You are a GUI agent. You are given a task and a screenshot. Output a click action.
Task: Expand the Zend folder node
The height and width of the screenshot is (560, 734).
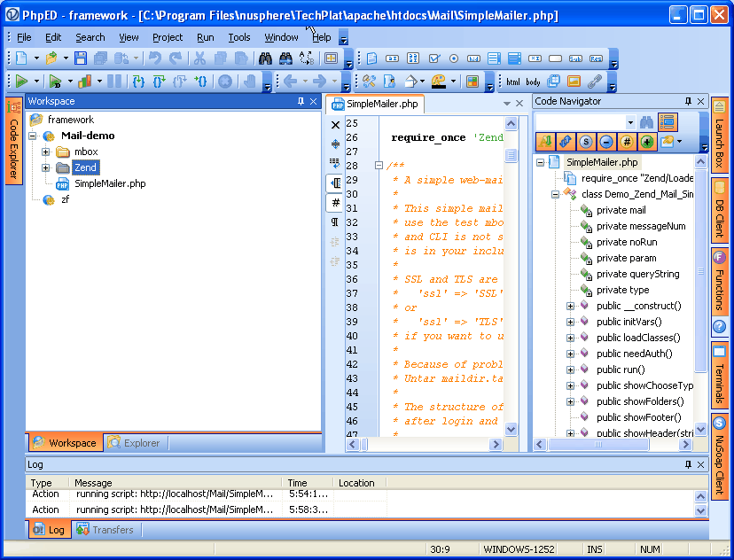click(x=45, y=167)
